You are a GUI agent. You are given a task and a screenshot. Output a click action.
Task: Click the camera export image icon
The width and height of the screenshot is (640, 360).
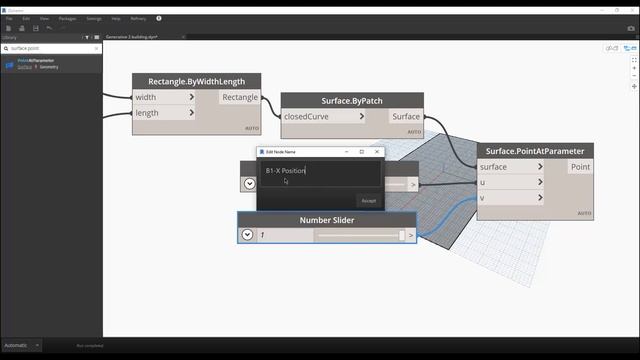coord(631,28)
